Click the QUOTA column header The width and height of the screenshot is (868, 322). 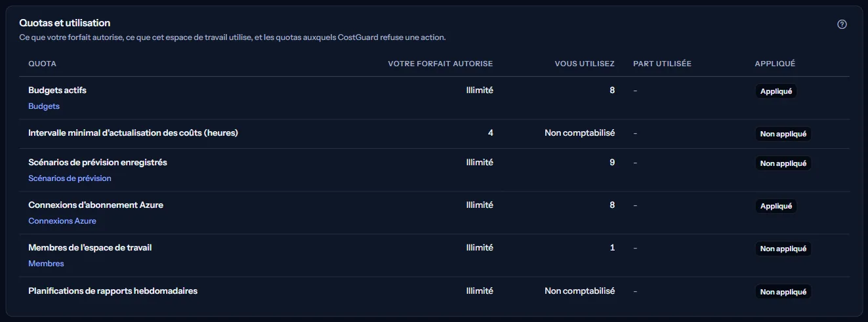coord(42,64)
